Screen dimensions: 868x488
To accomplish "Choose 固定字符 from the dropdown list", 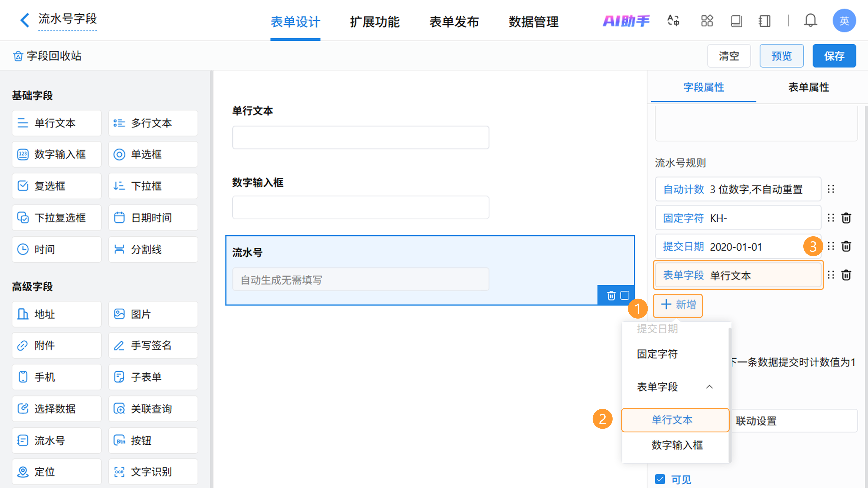I will click(657, 354).
